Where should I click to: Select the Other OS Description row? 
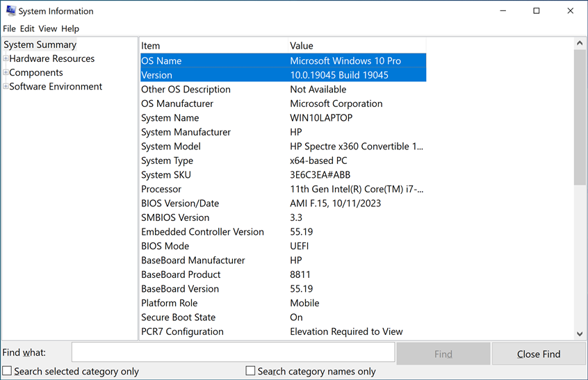(x=283, y=89)
